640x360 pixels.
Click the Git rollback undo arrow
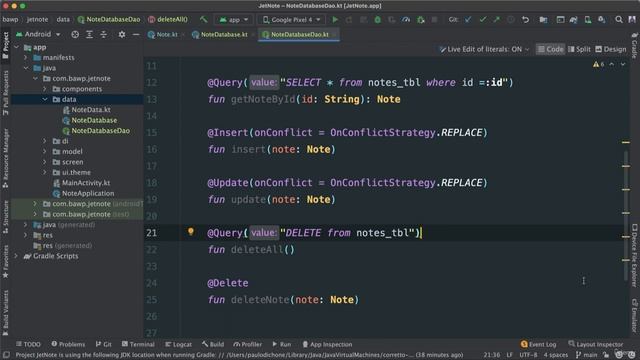pos(525,19)
